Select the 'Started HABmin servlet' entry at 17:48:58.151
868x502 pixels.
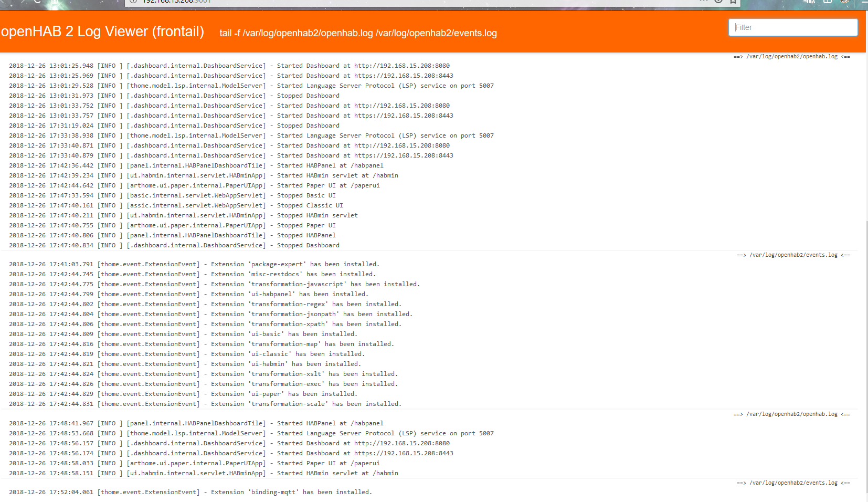pos(204,473)
